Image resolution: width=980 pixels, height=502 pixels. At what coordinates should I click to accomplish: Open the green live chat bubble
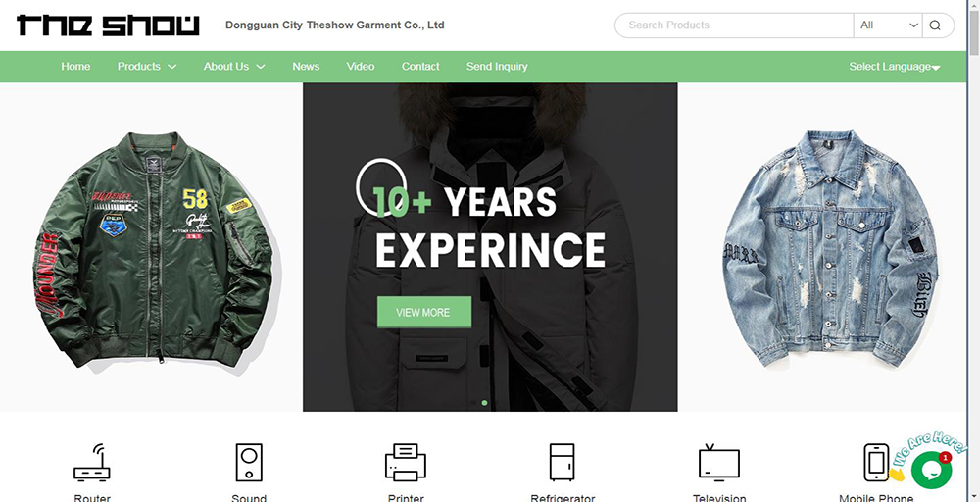click(x=931, y=470)
